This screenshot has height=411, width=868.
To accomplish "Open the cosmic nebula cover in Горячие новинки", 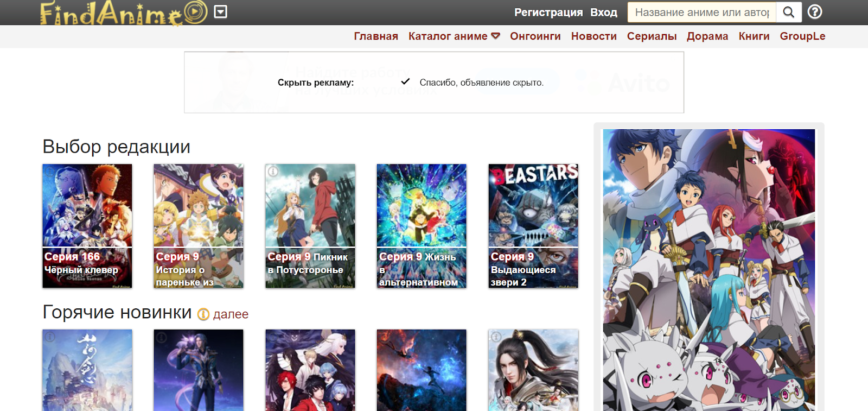I will [x=422, y=370].
